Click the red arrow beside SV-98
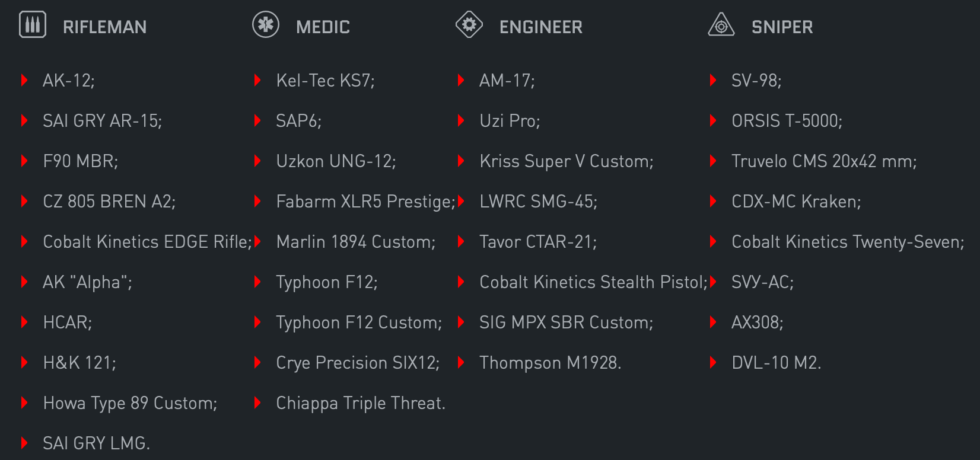980x460 pixels. pyautogui.click(x=713, y=80)
